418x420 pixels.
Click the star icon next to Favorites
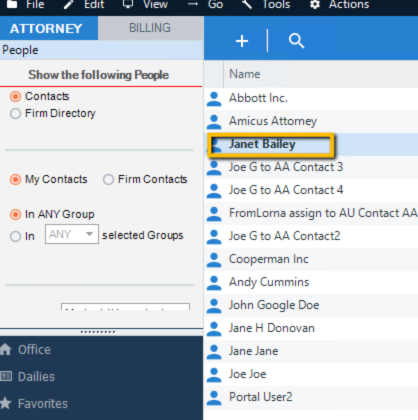point(6,403)
